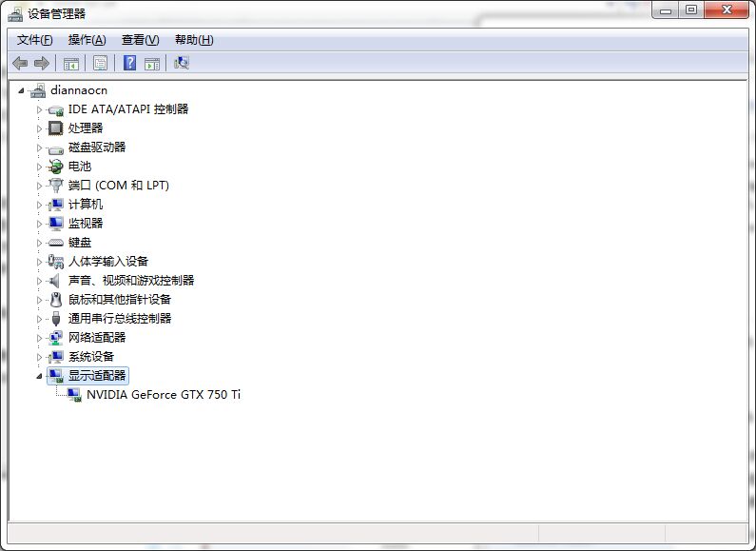The image size is (756, 551).
Task: Select the 声音、视频和游戏控制器 category
Action: [x=130, y=280]
